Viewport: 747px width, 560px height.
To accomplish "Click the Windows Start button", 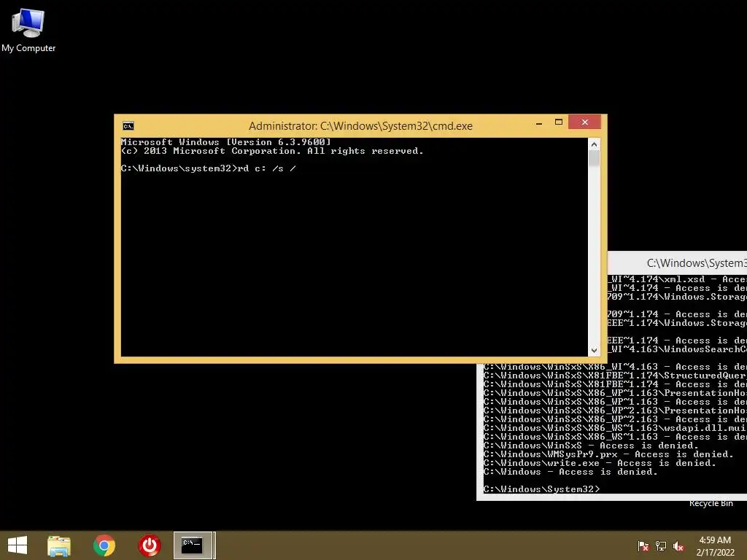I will (x=18, y=545).
